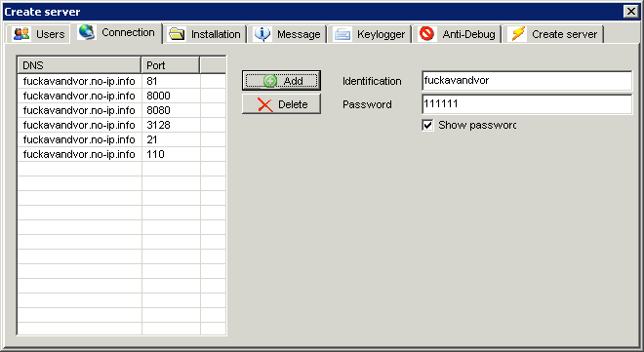
Task: Click the Add button
Action: click(x=281, y=80)
